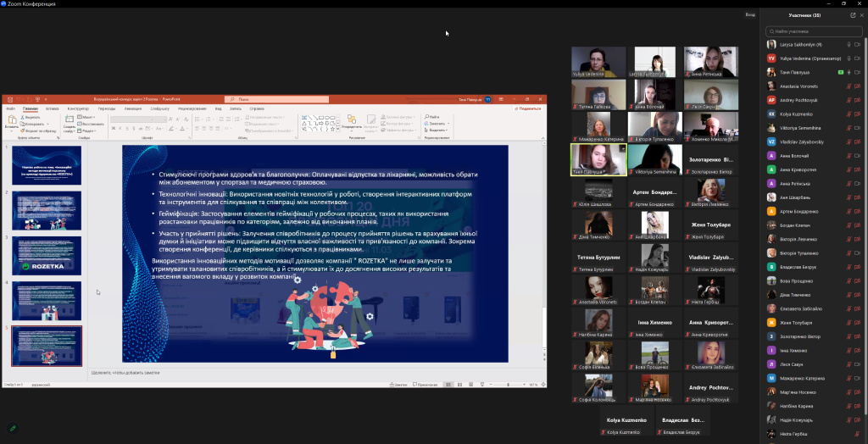Close the Zoom participants panel
Screen dimensions: 868x444
[861, 15]
